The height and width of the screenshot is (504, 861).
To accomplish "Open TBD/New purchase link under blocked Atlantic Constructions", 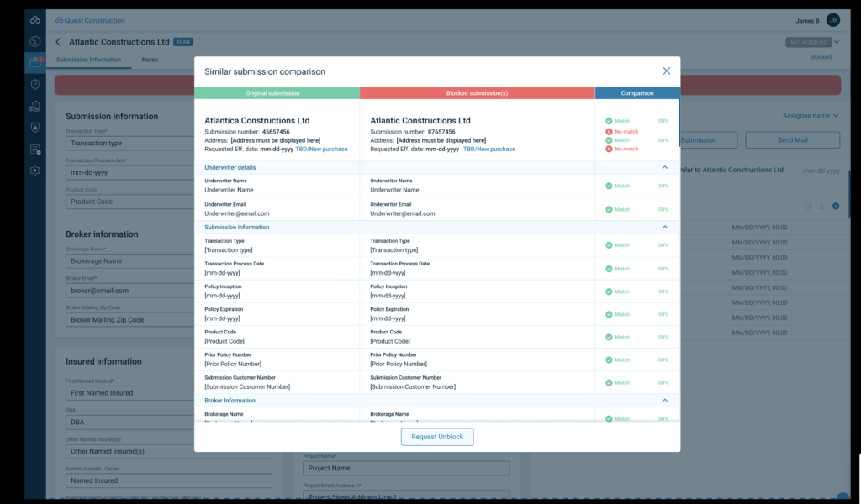I will pyautogui.click(x=489, y=150).
